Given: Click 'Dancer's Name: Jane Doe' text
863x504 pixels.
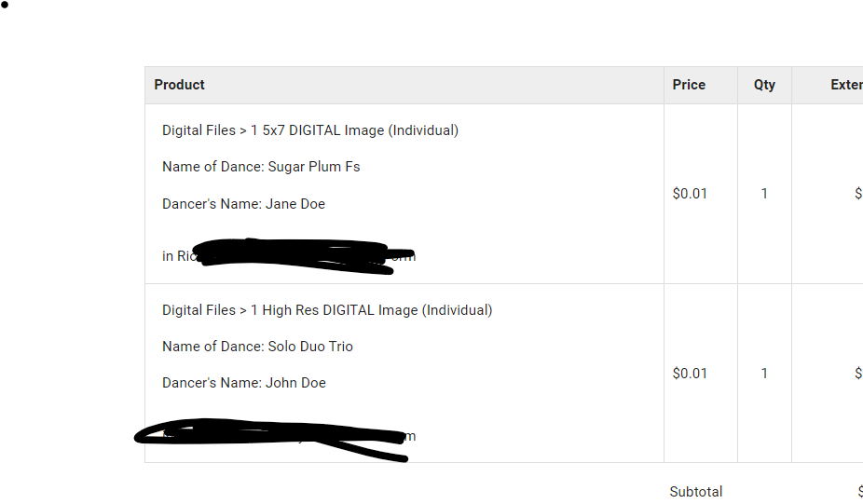Looking at the screenshot, I should pos(243,204).
